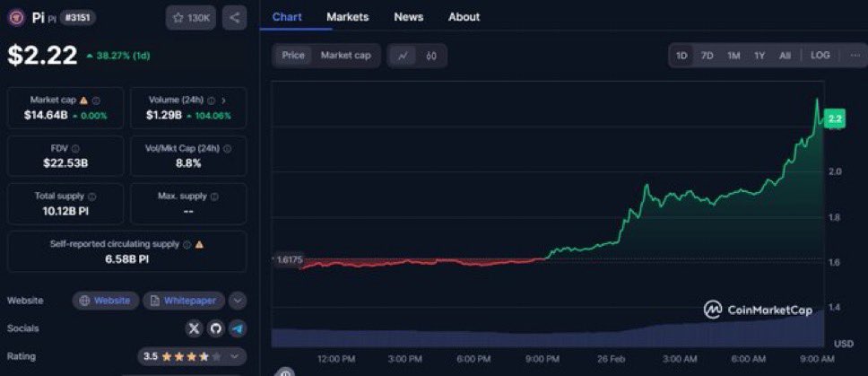Viewport: 868px width, 376px height.
Task: Set chart range to 1D
Action: point(681,56)
